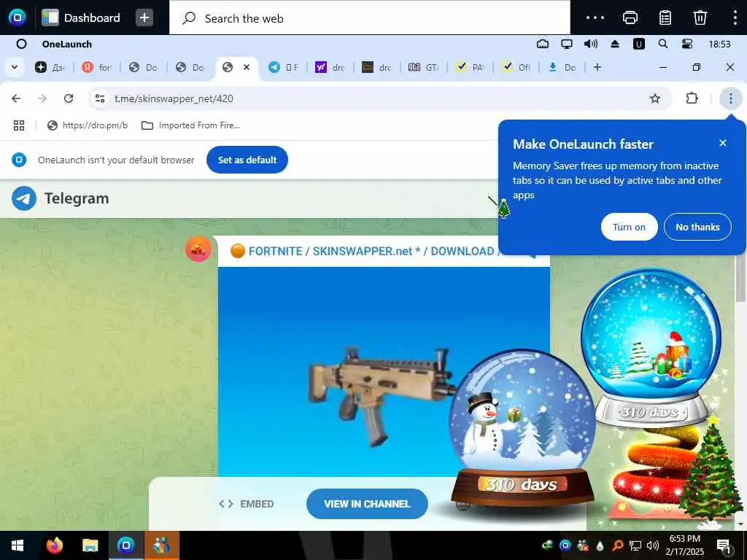Click the cloud icon in the OneLaunch title bar

tap(543, 44)
